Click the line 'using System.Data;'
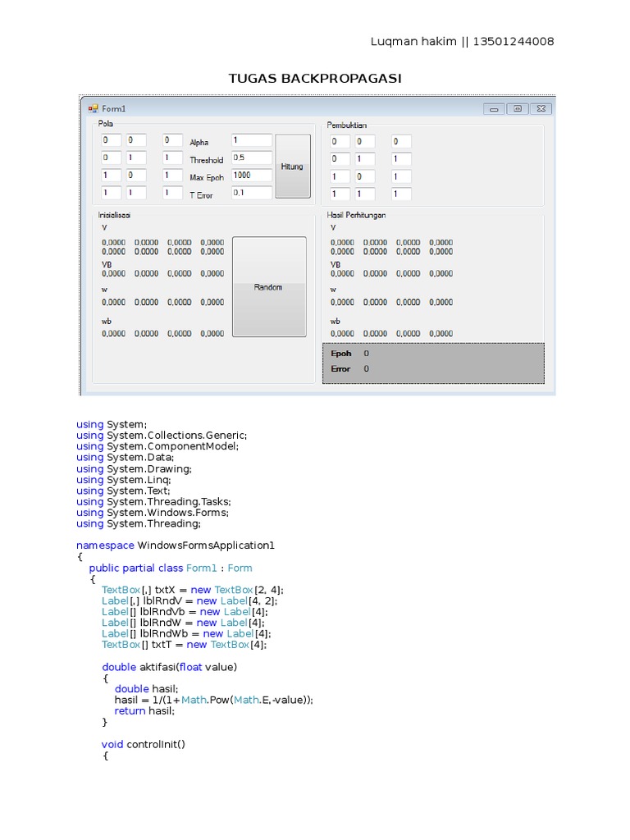The image size is (630, 840). point(126,458)
